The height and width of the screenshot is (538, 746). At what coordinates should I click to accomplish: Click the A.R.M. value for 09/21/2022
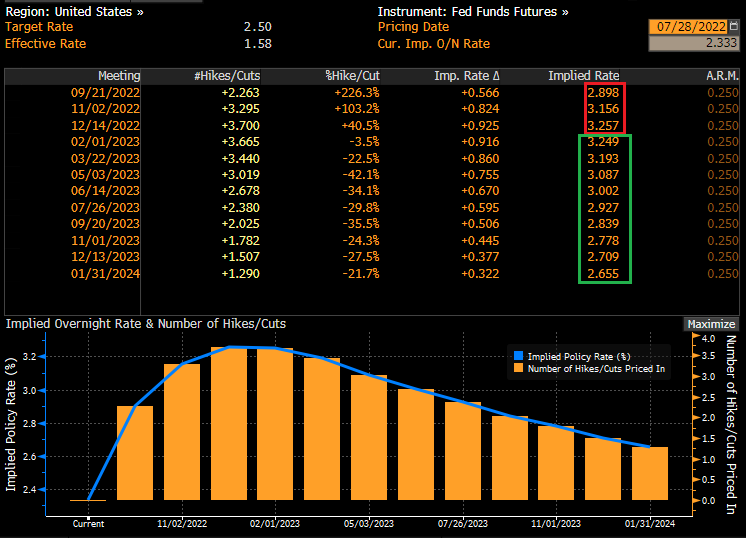(x=724, y=92)
